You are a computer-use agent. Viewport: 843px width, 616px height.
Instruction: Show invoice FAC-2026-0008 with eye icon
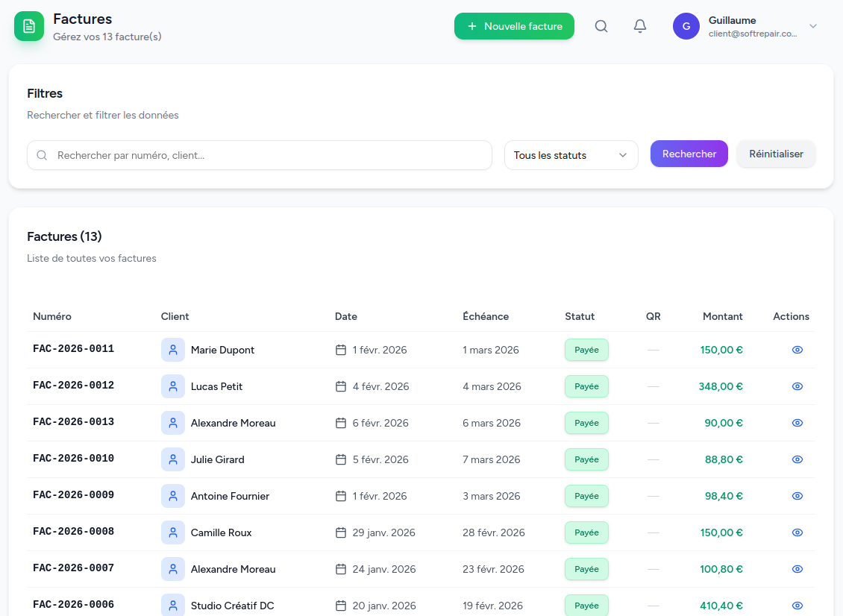pos(797,532)
